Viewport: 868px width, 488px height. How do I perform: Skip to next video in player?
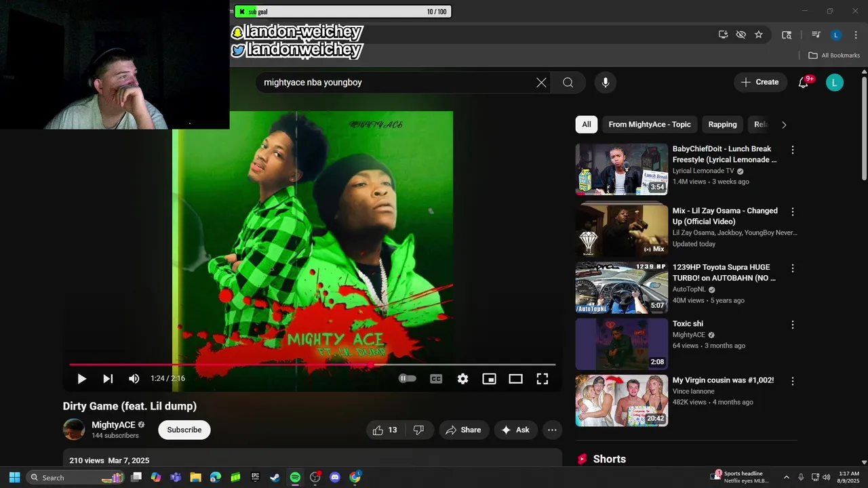click(108, 379)
